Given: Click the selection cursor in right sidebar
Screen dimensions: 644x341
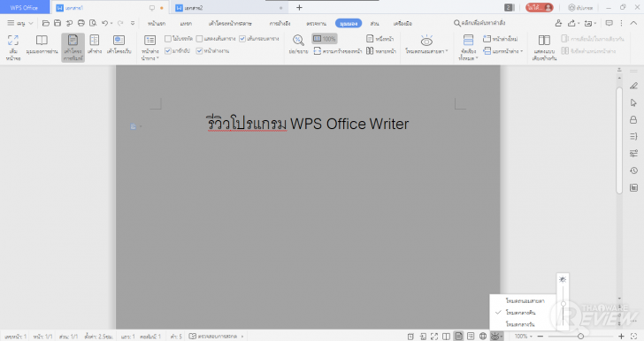Looking at the screenshot, I should click(x=633, y=102).
